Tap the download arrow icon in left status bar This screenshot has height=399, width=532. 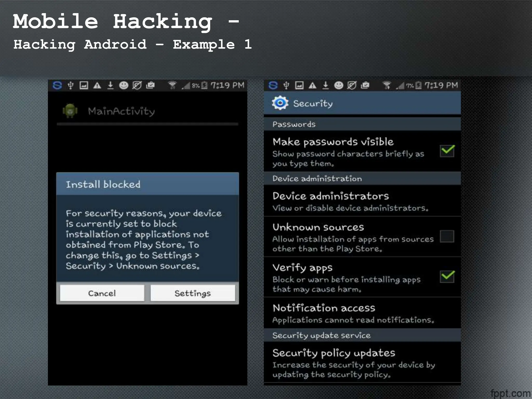(110, 85)
